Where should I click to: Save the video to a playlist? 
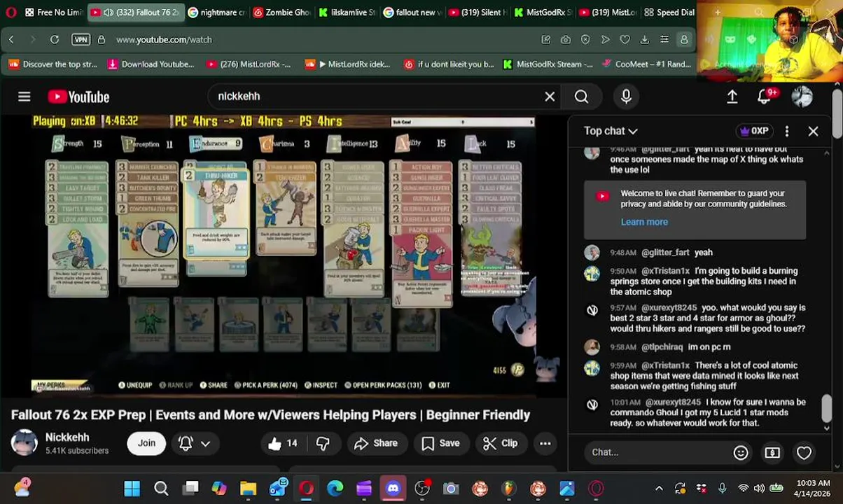[x=440, y=443]
